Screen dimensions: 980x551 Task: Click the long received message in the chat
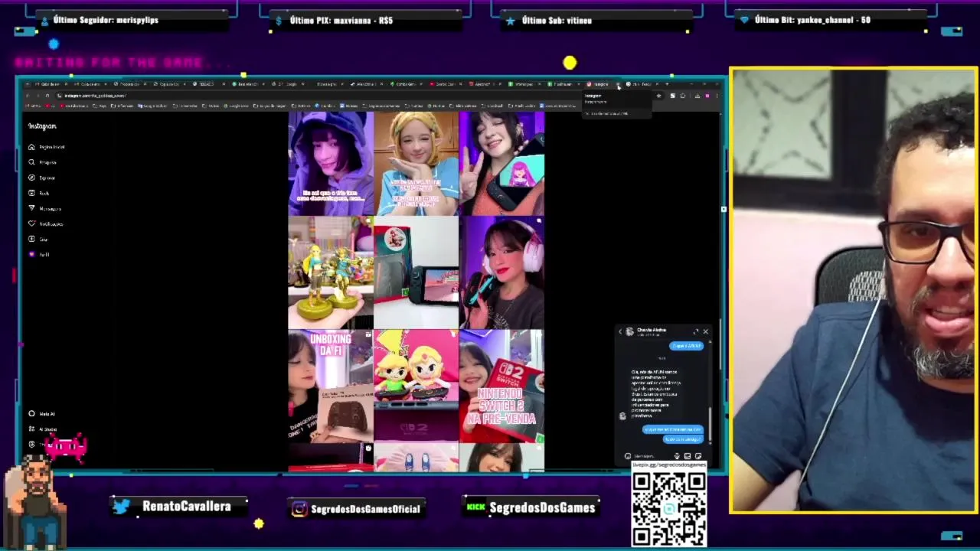pyautogui.click(x=655, y=393)
